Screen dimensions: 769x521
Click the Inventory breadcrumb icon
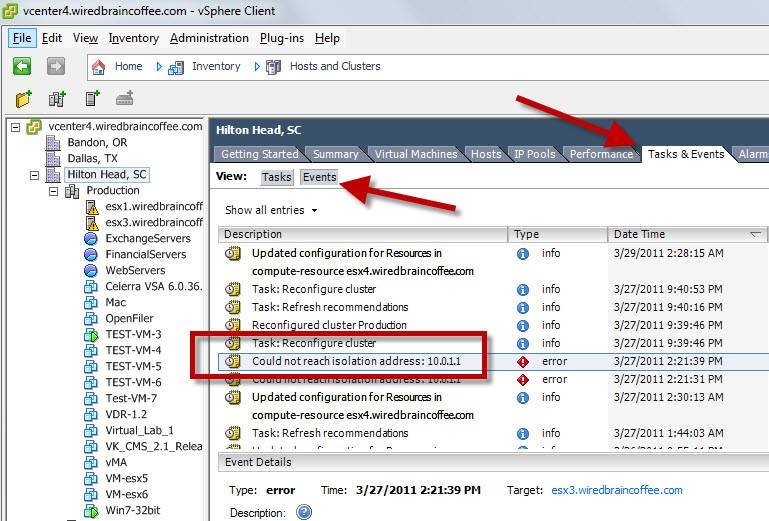pyautogui.click(x=176, y=67)
